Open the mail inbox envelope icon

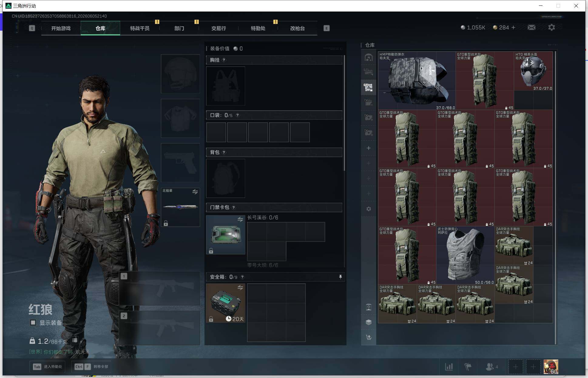click(x=531, y=28)
